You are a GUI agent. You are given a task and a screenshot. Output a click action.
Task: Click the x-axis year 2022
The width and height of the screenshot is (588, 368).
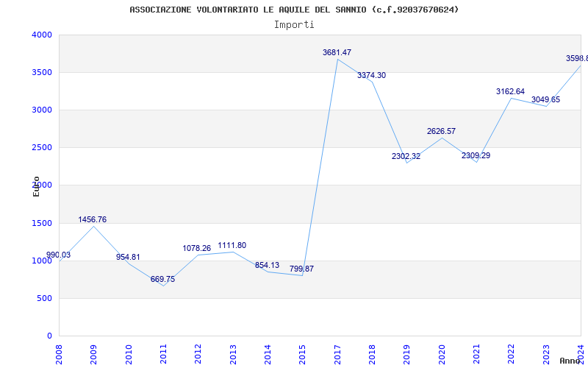(x=512, y=355)
